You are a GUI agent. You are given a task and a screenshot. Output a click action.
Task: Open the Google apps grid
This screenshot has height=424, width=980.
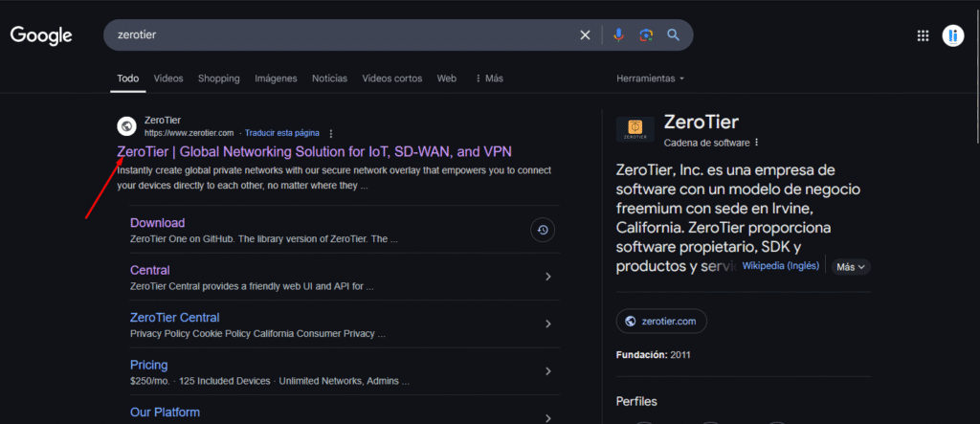pos(923,36)
